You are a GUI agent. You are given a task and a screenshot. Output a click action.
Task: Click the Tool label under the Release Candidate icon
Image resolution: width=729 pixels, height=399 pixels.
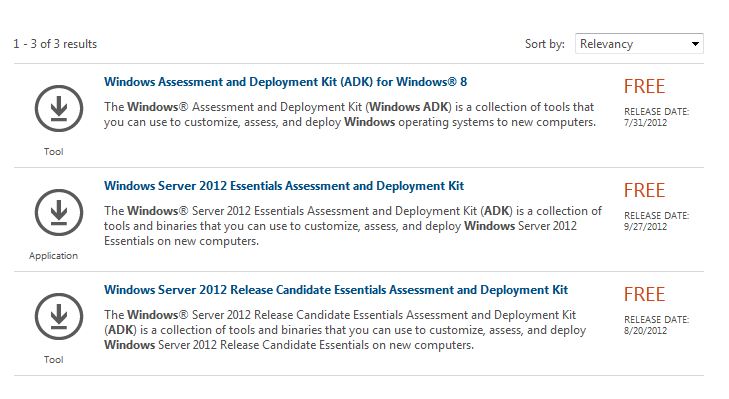[53, 359]
